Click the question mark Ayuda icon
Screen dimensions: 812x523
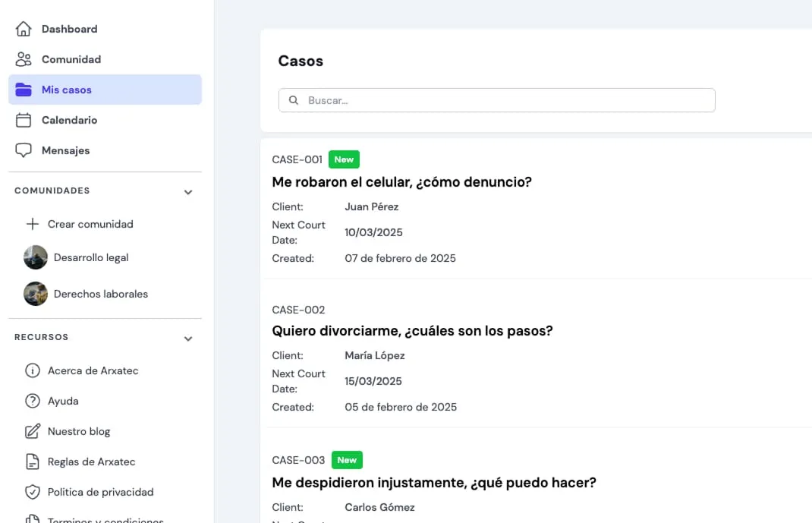(x=32, y=401)
